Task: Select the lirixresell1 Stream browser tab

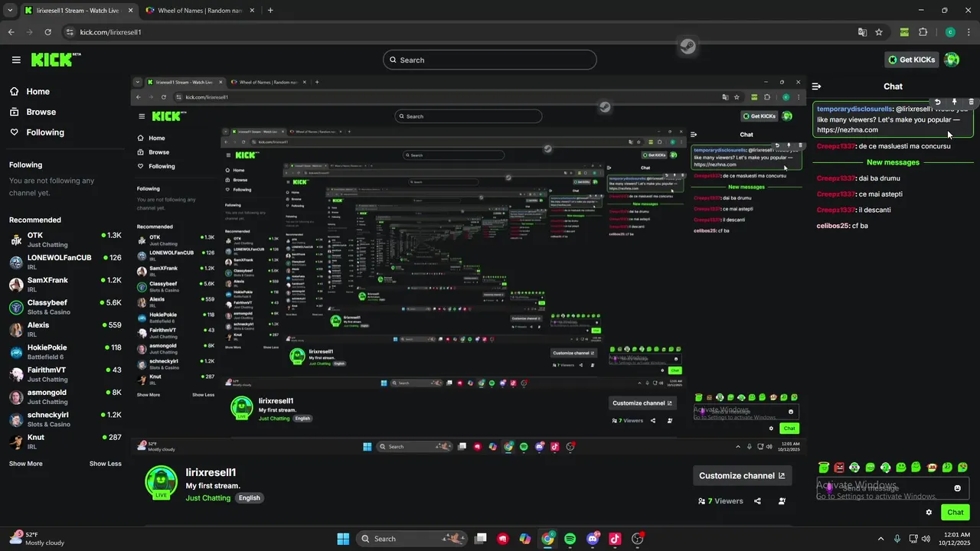Action: pyautogui.click(x=77, y=11)
